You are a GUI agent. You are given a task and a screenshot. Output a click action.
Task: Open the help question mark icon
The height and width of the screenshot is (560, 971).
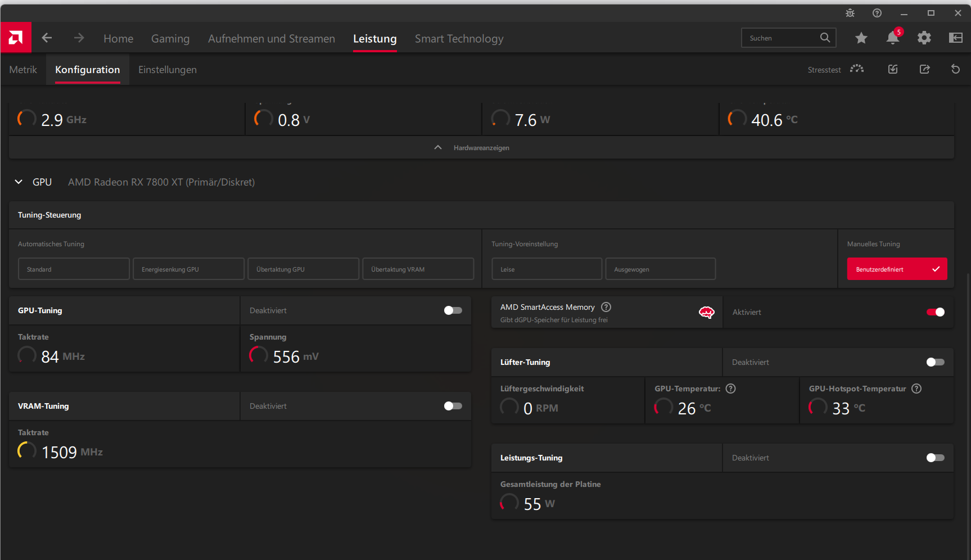pyautogui.click(x=877, y=13)
